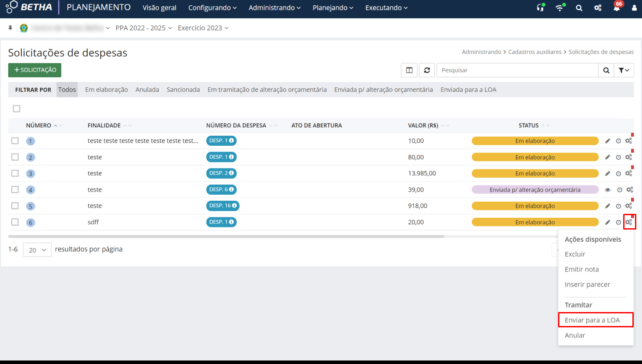This screenshot has height=364, width=642.
Task: Open the top bar search magnifier
Action: click(579, 8)
